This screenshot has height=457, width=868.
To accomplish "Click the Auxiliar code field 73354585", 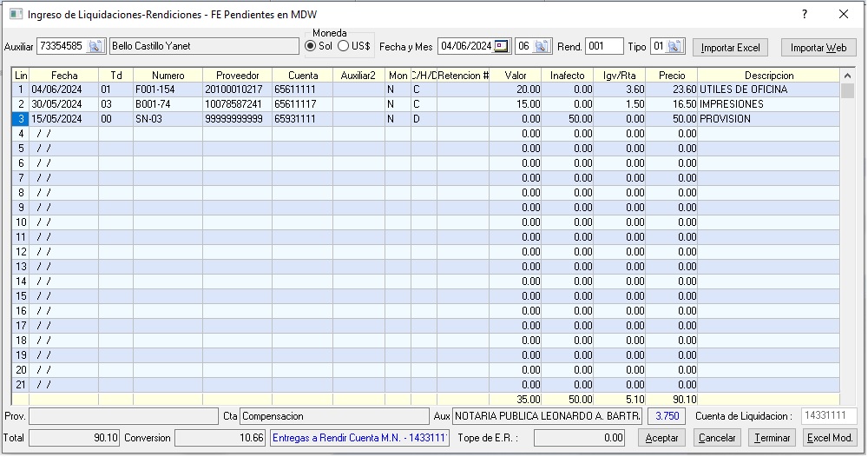I will point(62,47).
